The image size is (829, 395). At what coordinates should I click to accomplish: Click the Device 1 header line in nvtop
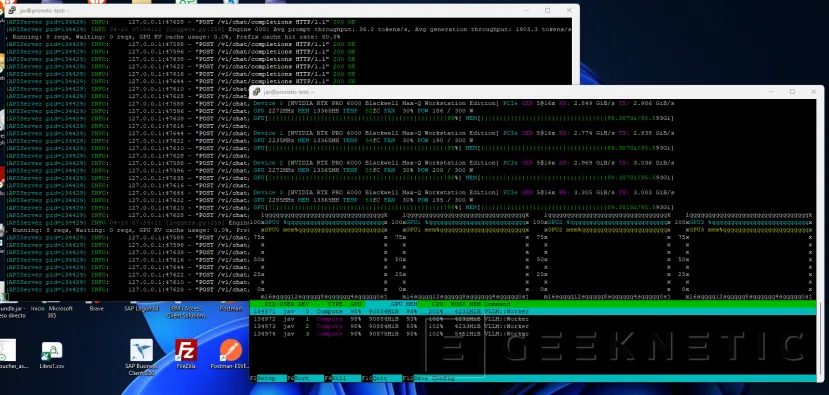pos(464,133)
